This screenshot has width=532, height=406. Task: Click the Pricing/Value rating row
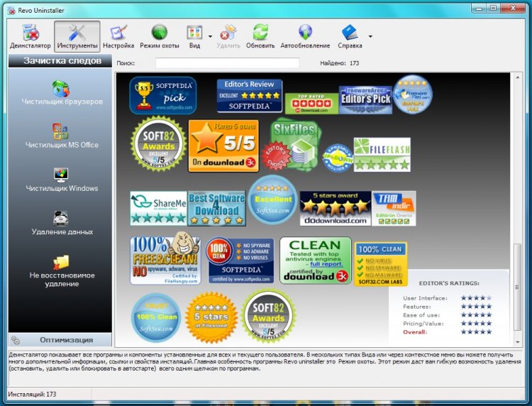tap(447, 324)
